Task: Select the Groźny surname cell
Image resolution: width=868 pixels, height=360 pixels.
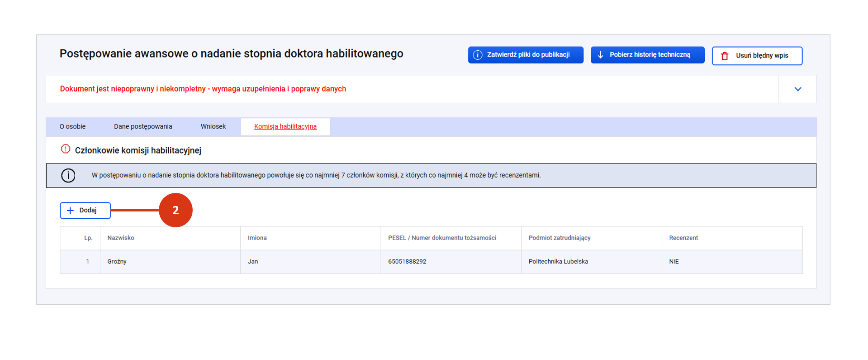Action: point(117,262)
